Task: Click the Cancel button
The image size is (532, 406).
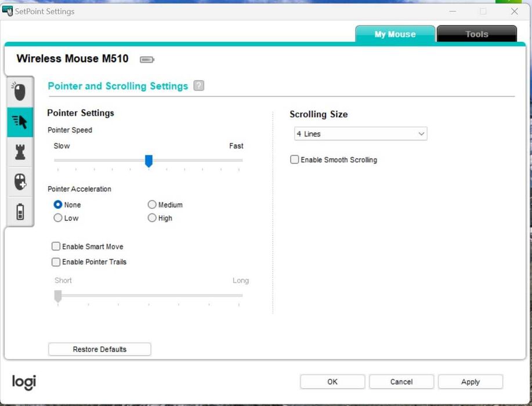Action: [401, 382]
